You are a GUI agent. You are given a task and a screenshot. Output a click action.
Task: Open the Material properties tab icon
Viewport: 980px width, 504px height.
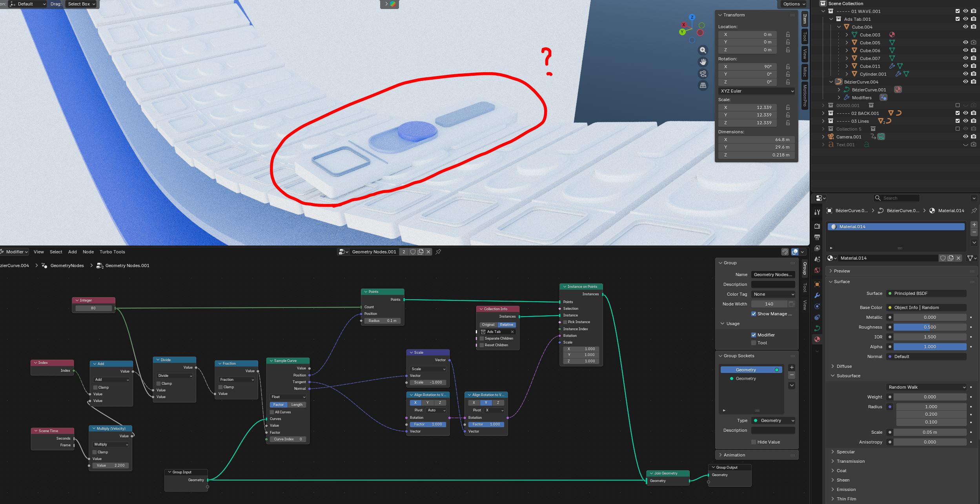tap(817, 339)
